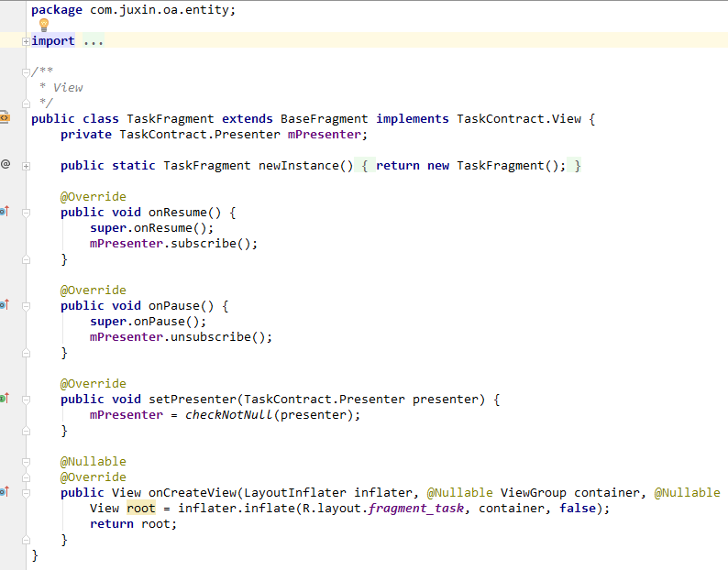Click the TaskFragment class name in declaration
Viewport: 728px width, 570px height.
pyautogui.click(x=171, y=119)
